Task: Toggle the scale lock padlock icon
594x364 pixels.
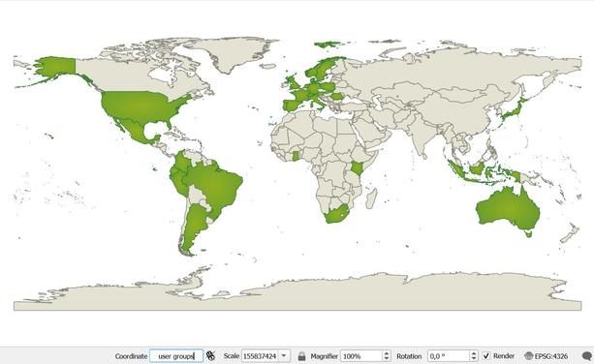Action: [x=302, y=356]
